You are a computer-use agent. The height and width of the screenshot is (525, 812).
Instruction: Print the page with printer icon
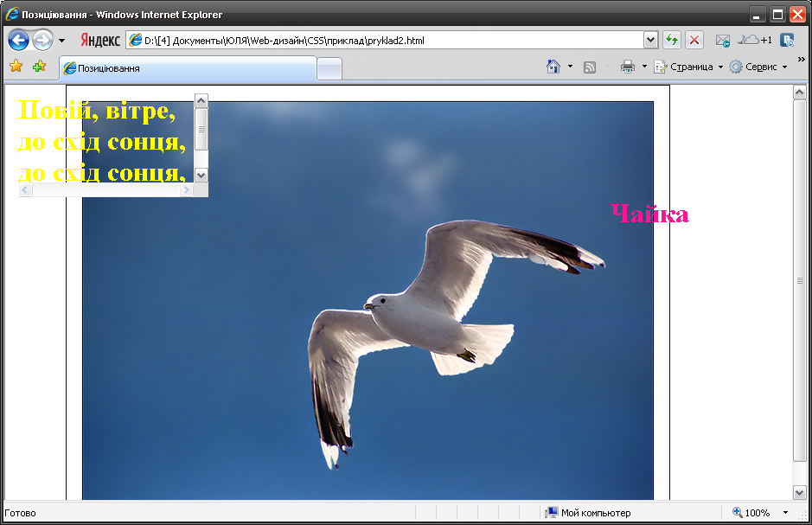click(x=628, y=67)
